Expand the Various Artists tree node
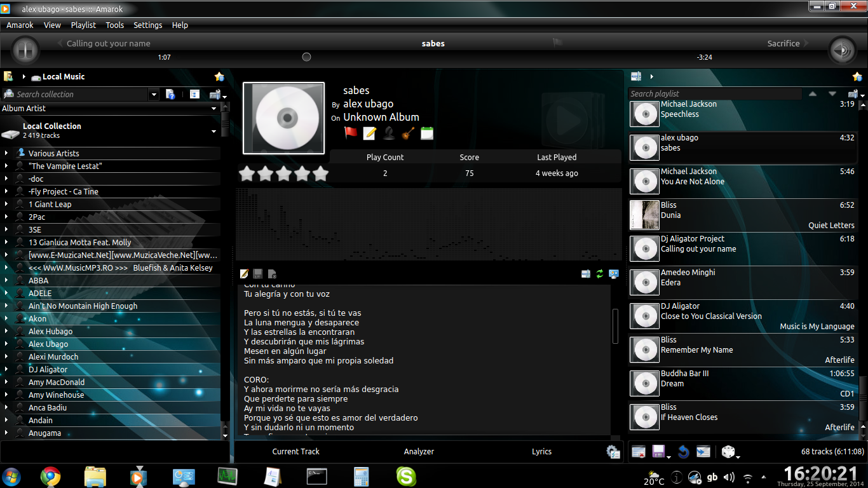Image resolution: width=868 pixels, height=488 pixels. click(x=6, y=153)
